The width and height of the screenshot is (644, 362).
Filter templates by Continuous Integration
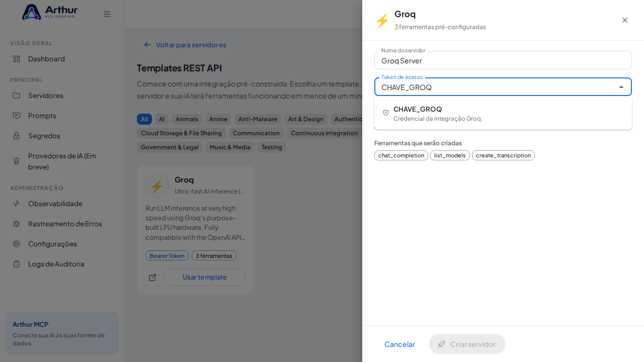(x=324, y=133)
